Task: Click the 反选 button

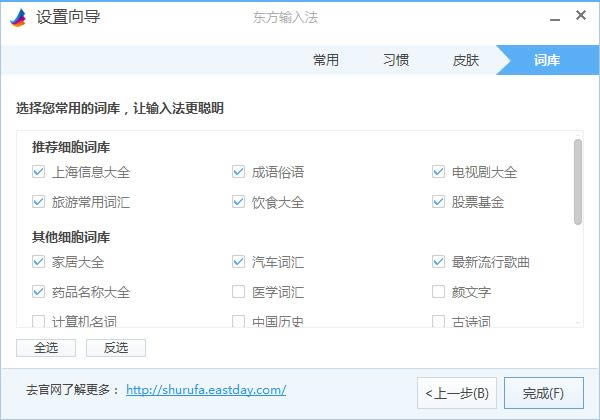Action: coord(116,348)
